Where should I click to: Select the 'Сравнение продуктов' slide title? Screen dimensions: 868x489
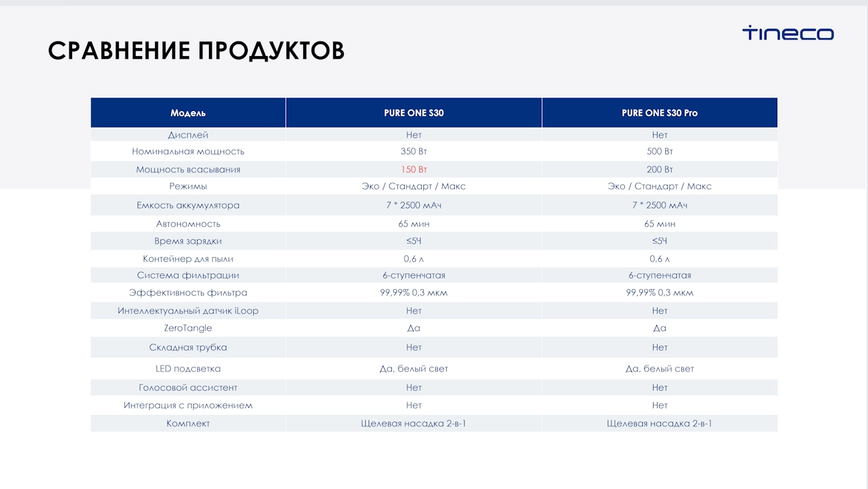[196, 51]
